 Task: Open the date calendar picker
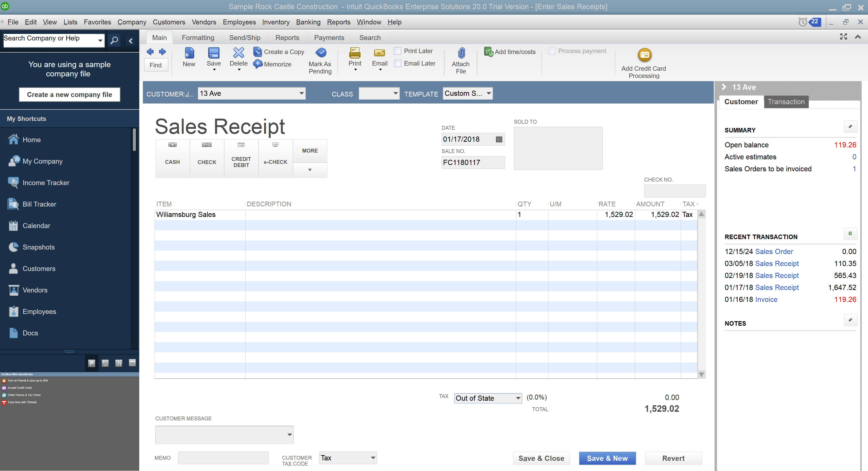[499, 139]
